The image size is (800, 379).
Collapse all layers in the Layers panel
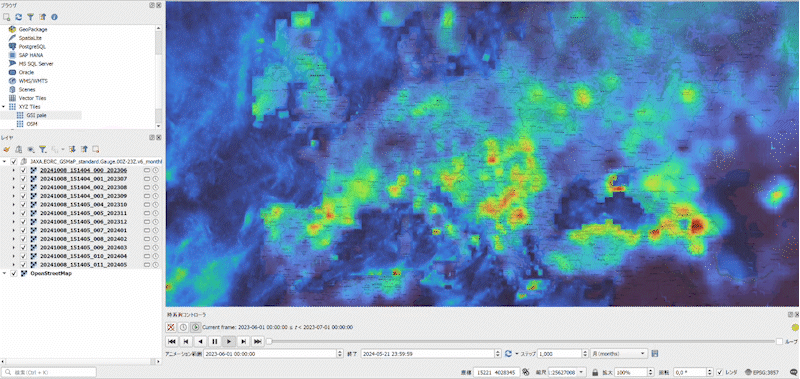84,149
